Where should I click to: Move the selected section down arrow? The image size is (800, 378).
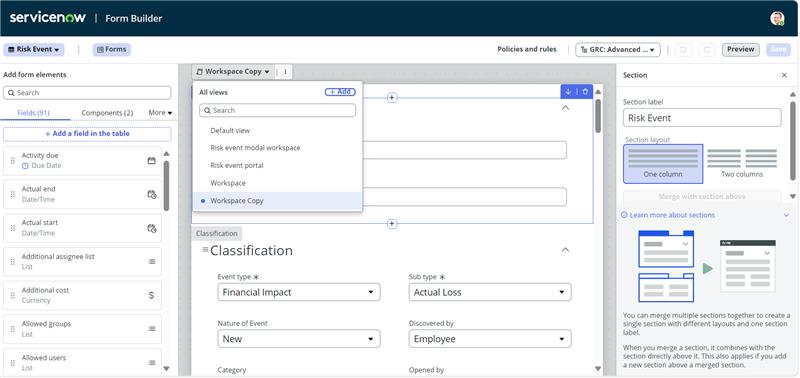click(568, 92)
